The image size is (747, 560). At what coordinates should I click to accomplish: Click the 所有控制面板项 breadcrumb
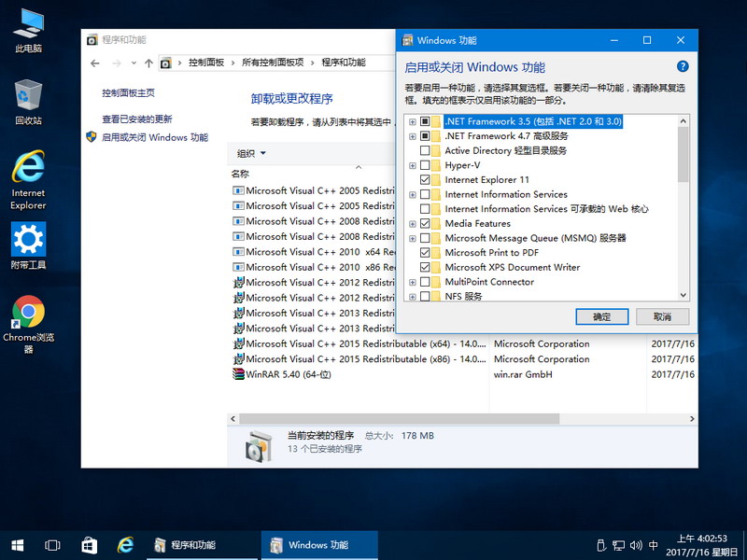pyautogui.click(x=273, y=63)
